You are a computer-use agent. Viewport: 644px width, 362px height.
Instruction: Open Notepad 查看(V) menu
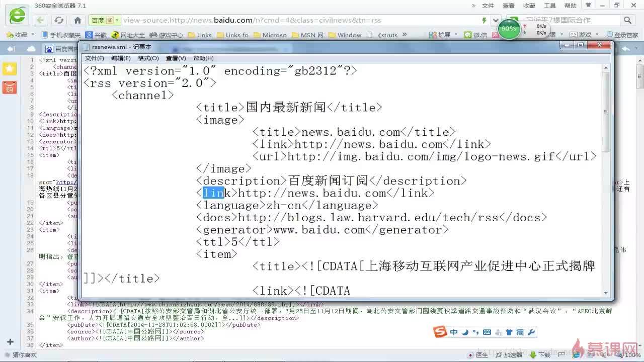pos(176,58)
